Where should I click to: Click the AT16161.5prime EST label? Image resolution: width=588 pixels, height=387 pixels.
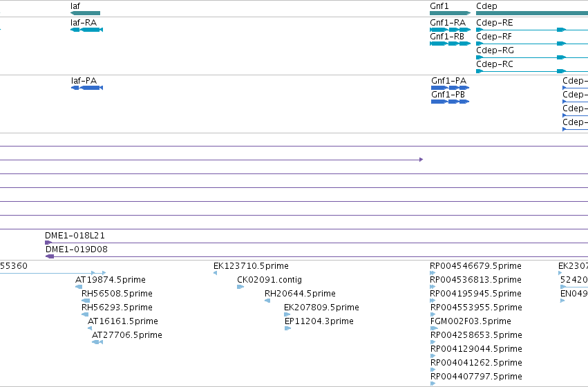tap(122, 321)
